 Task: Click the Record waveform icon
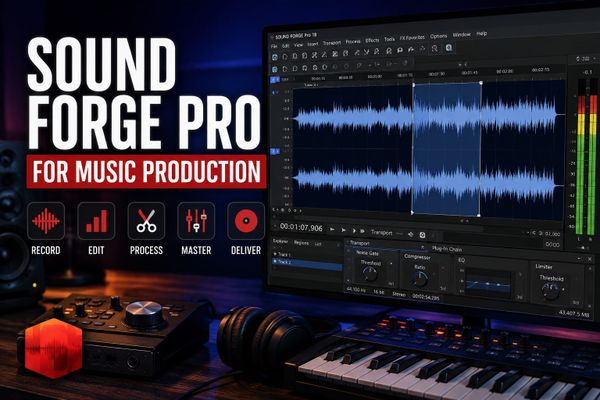(46, 221)
